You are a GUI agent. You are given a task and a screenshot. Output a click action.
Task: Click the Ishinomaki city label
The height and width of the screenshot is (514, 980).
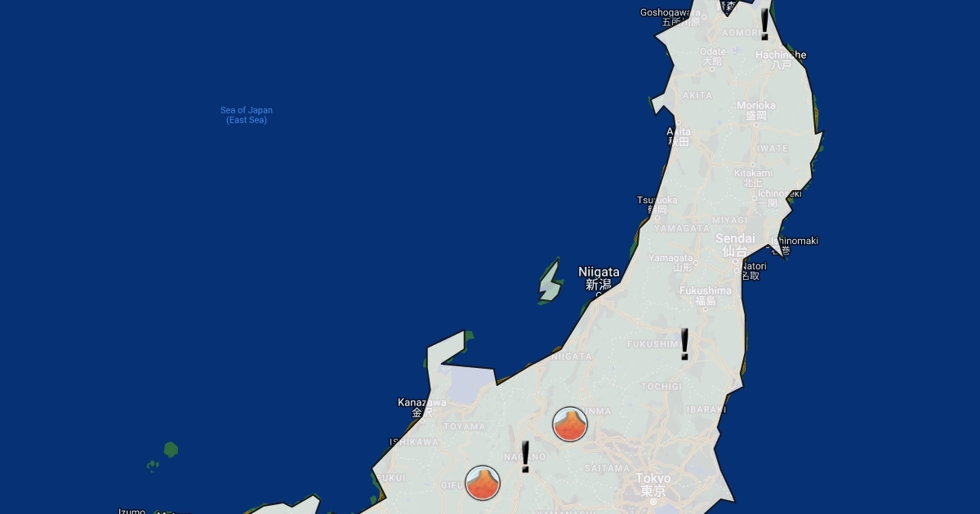tap(795, 241)
